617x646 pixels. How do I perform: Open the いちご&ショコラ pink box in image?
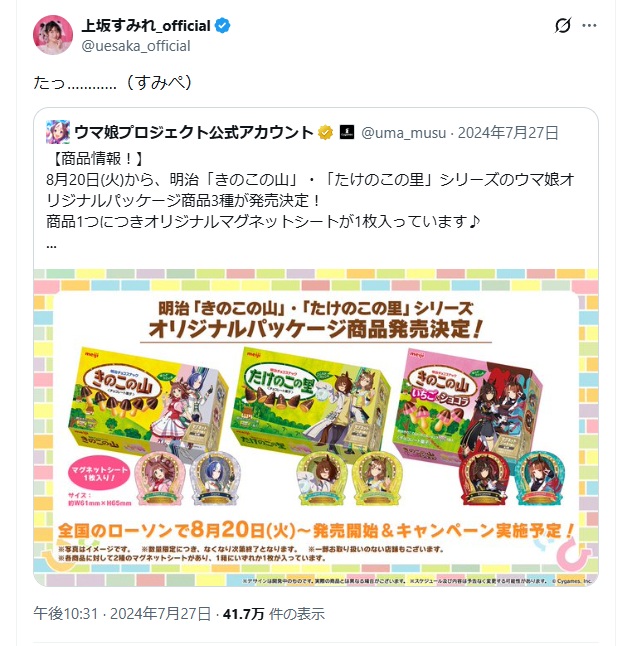tap(467, 406)
